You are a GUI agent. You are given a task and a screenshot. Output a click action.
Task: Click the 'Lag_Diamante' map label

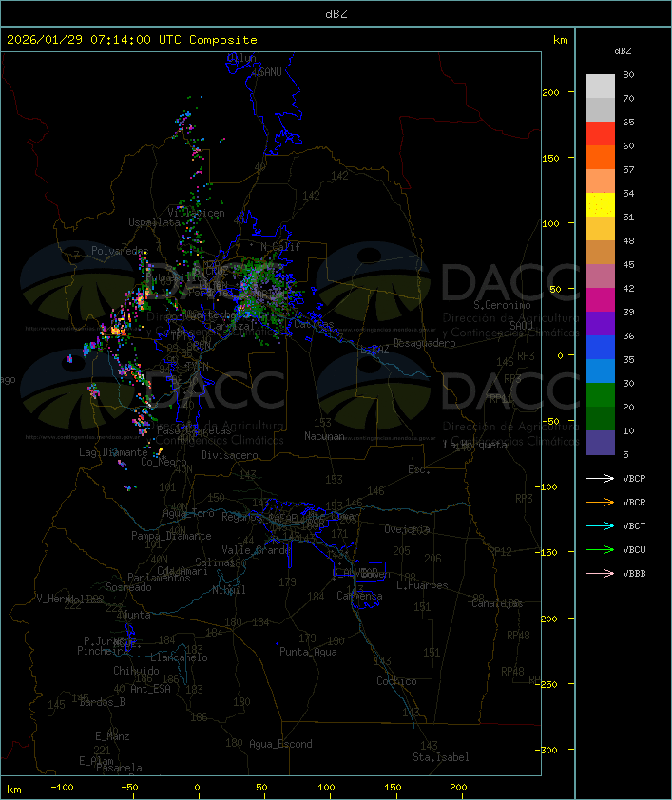[x=113, y=452]
